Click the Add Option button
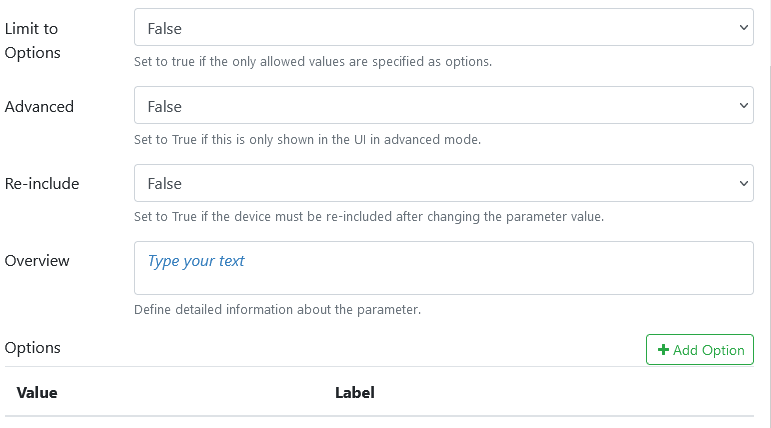Screen dimensions: 771x428 click(699, 350)
